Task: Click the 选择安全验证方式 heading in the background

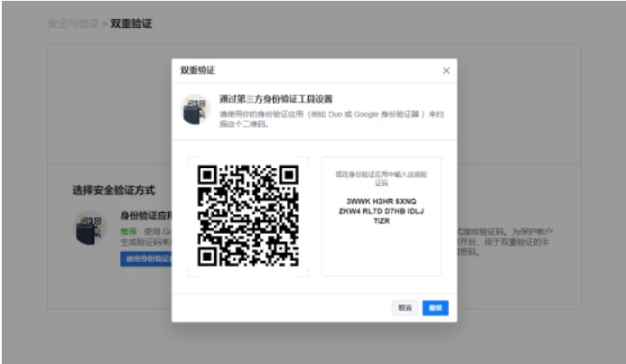Action: click(114, 191)
